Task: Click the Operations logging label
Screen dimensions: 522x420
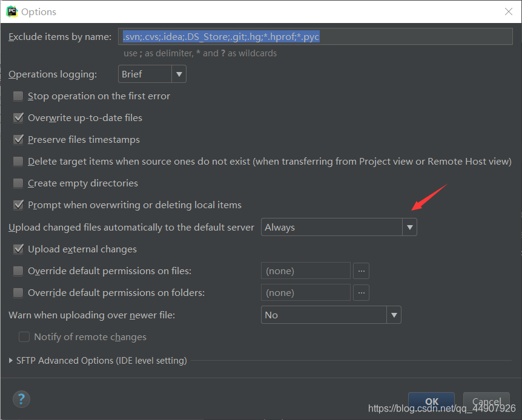Action: [53, 74]
